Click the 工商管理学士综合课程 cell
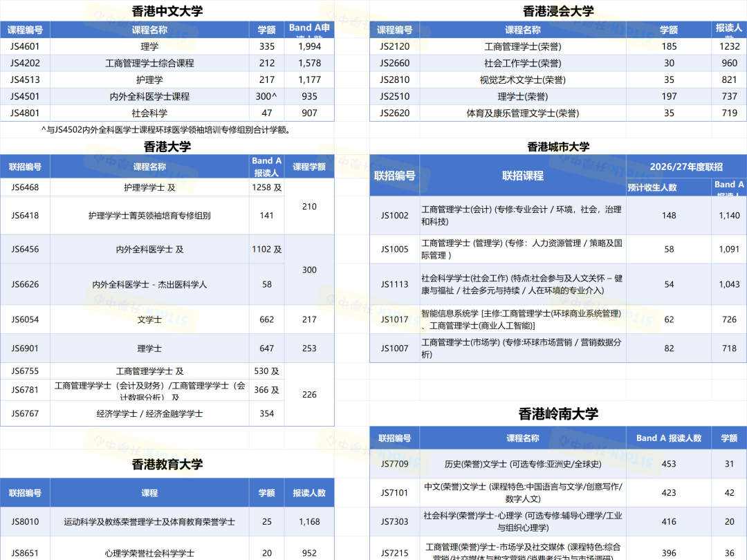The height and width of the screenshot is (560, 747). pos(149,63)
